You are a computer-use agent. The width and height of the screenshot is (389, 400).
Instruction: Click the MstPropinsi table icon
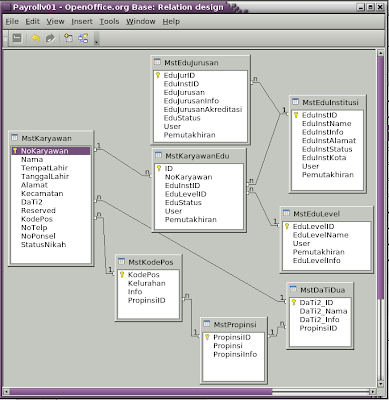pyautogui.click(x=207, y=324)
